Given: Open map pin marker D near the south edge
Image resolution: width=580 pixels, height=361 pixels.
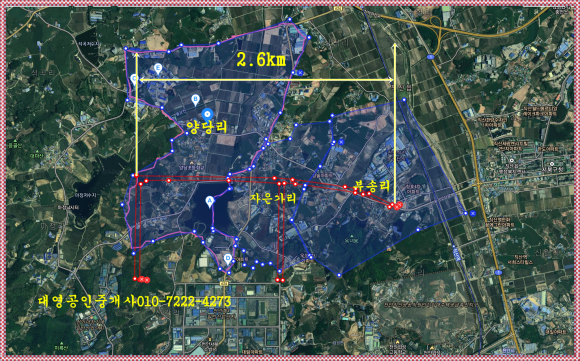Looking at the screenshot, I should (228, 259).
